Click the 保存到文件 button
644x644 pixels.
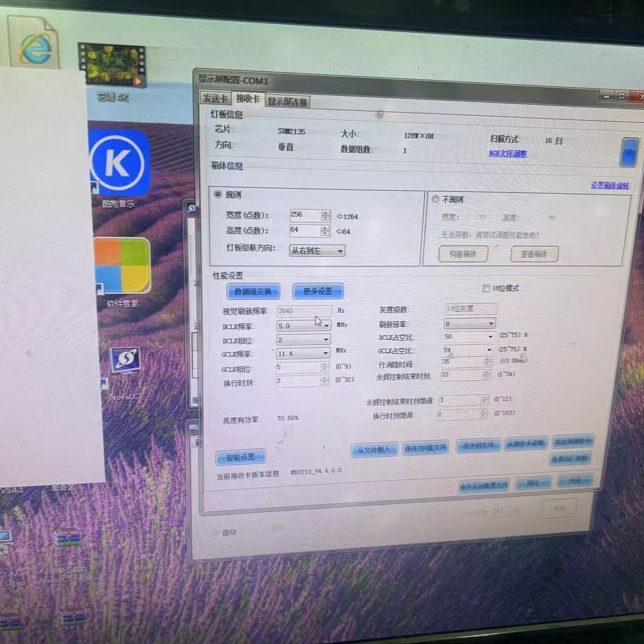point(478,445)
